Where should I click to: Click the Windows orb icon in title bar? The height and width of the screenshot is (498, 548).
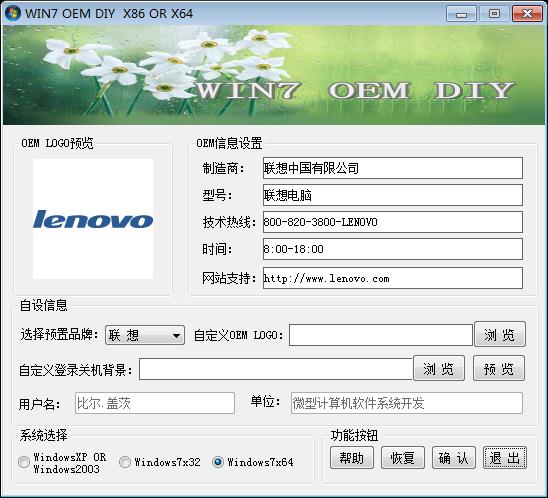(x=13, y=14)
